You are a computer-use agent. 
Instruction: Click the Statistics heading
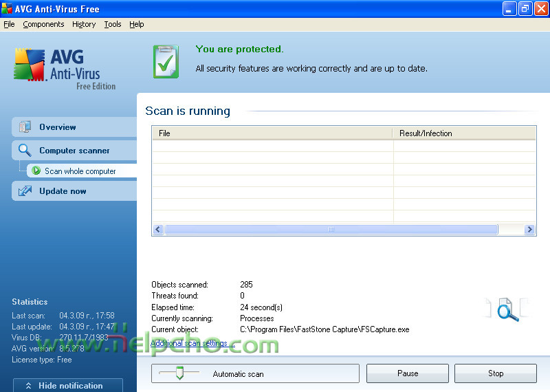click(30, 302)
